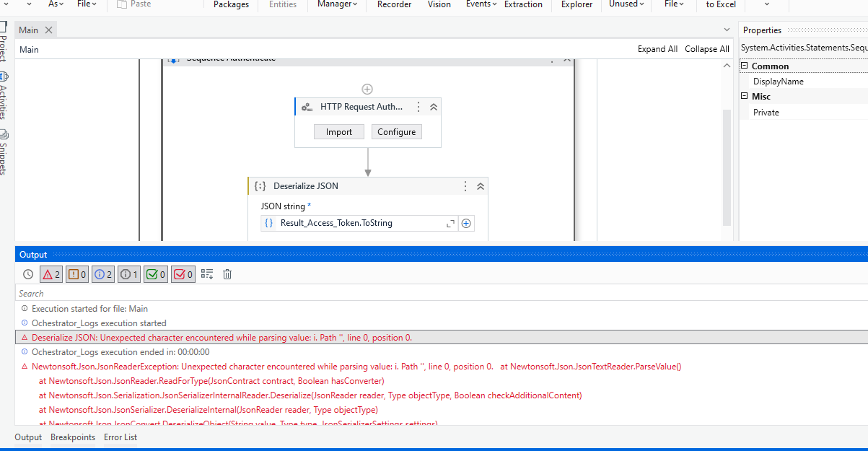Open the Recorder tool
Image resolution: width=868 pixels, height=451 pixels.
(393, 5)
